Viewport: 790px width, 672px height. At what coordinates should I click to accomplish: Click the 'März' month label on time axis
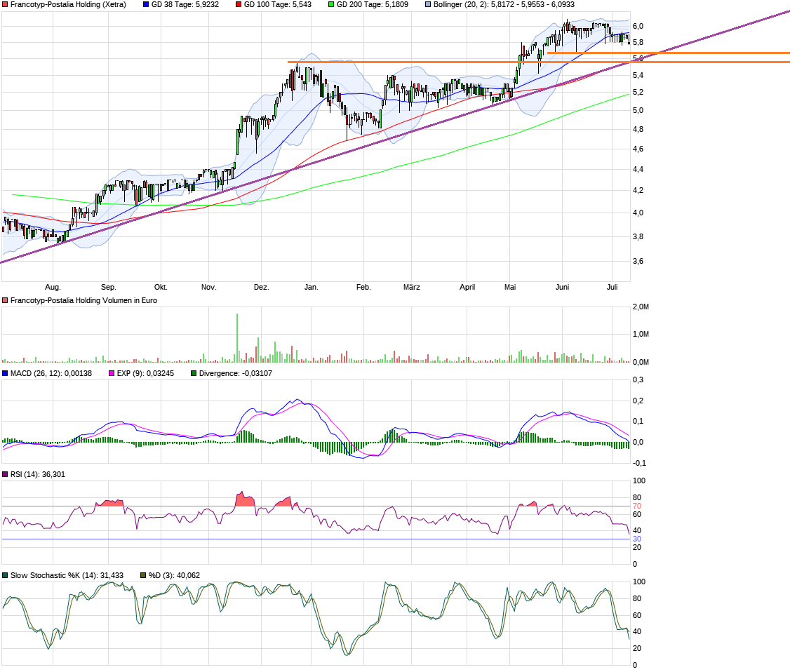click(412, 287)
